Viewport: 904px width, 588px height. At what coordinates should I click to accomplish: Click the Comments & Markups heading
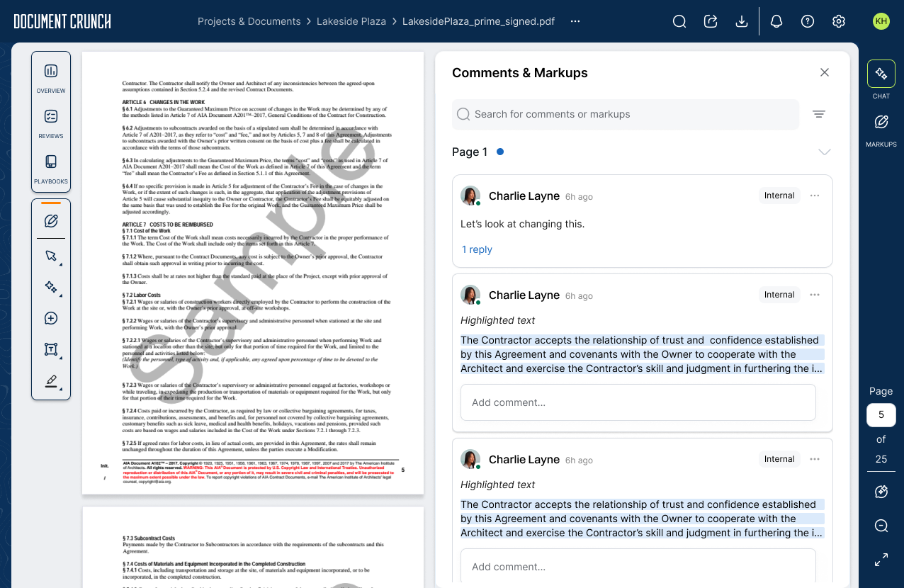point(520,73)
